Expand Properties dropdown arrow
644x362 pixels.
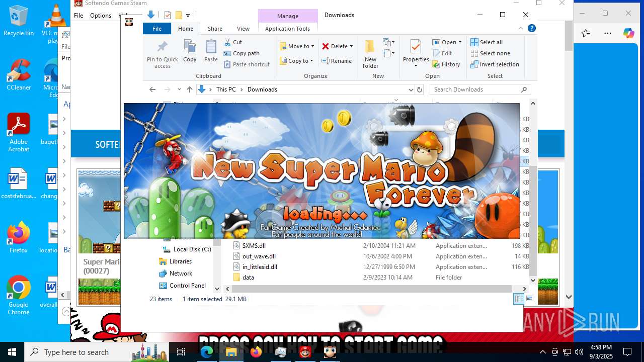coord(416,66)
